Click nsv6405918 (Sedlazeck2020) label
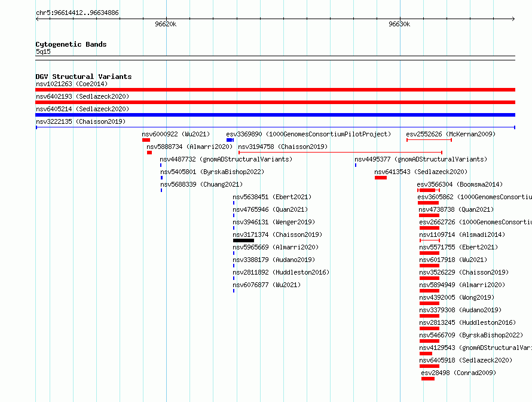Image resolution: width=532 pixels, height=402 pixels. 466,360
